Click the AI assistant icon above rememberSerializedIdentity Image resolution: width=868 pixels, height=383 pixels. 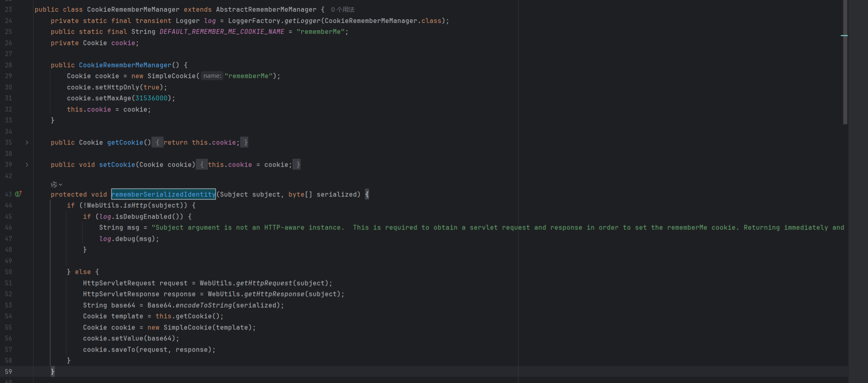54,184
